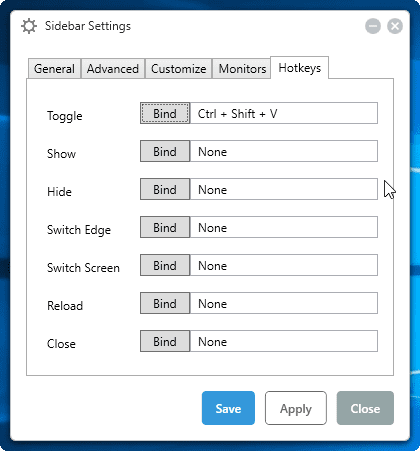Image resolution: width=420 pixels, height=451 pixels.
Task: Click the Switch Edge hotkey field
Action: [284, 227]
